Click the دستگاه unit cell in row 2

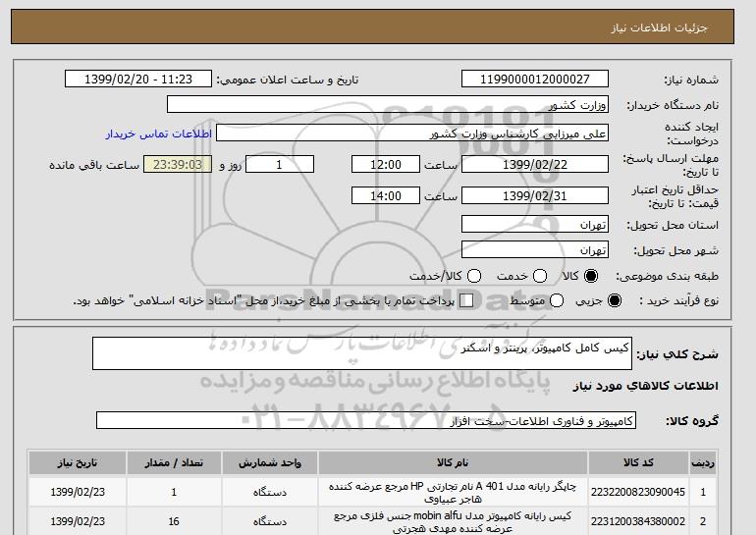270,521
